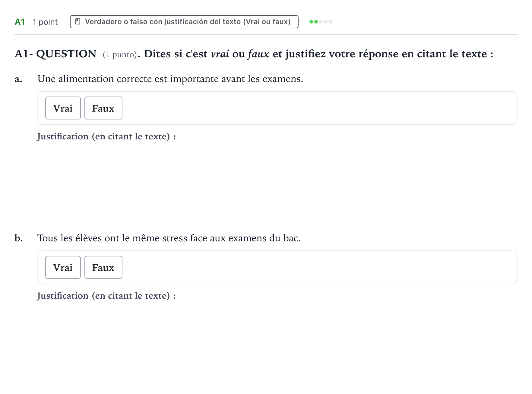This screenshot has height=394, width=532.
Task: Click the last grey difficulty dot
Action: click(331, 22)
